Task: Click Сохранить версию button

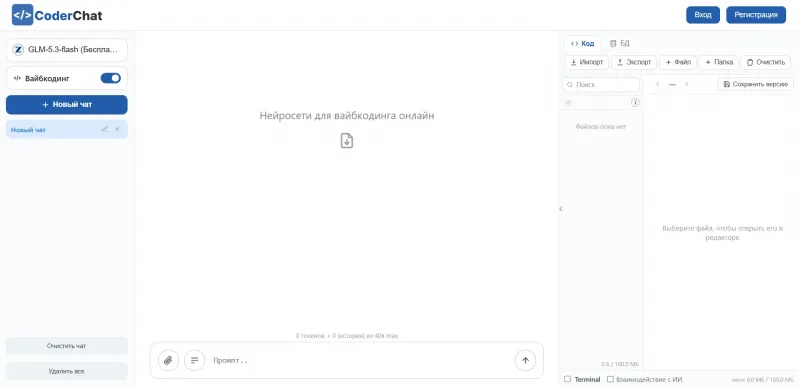Action: click(x=756, y=84)
